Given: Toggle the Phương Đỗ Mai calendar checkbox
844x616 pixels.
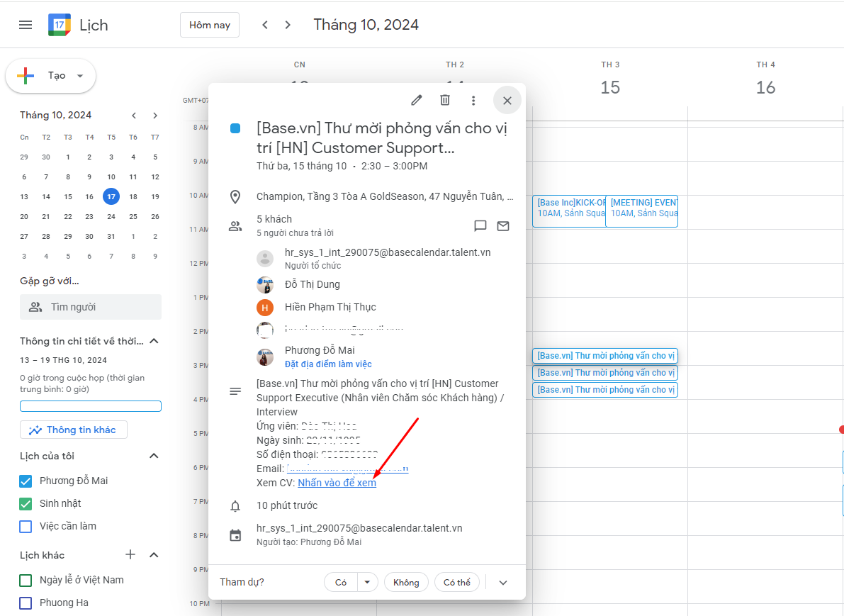Looking at the screenshot, I should (26, 481).
